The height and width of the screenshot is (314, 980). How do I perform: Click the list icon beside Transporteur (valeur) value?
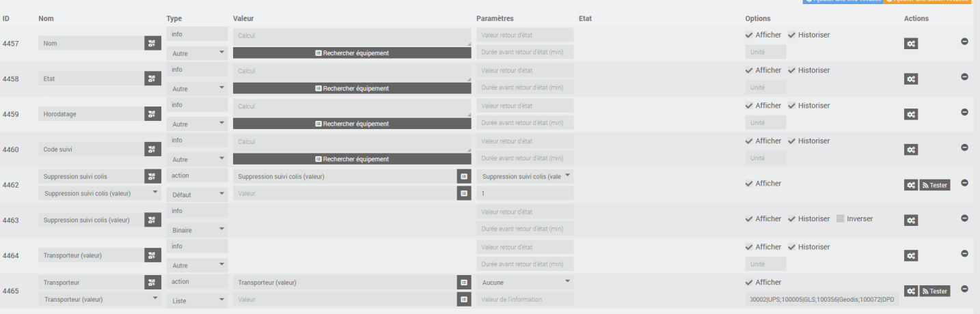pos(464,282)
